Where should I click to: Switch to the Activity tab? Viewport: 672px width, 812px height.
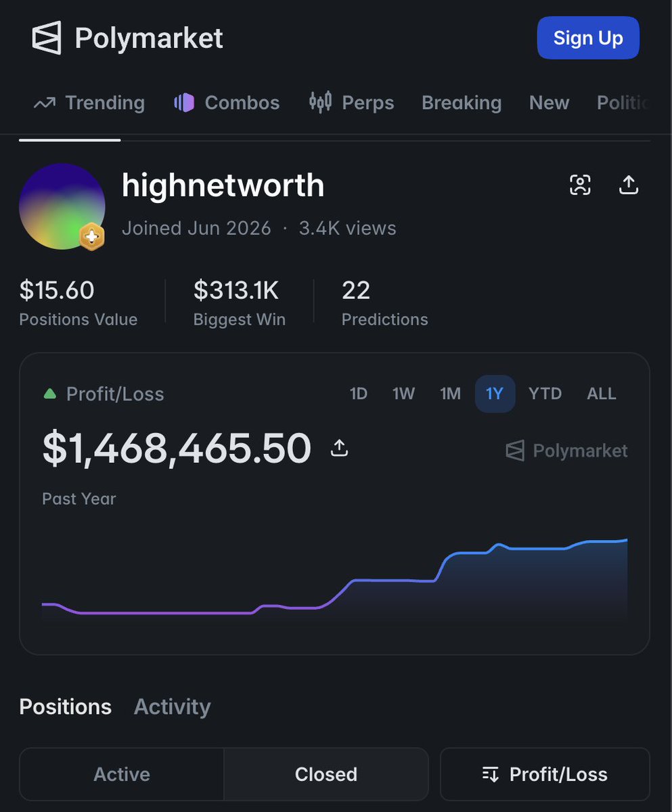click(173, 706)
